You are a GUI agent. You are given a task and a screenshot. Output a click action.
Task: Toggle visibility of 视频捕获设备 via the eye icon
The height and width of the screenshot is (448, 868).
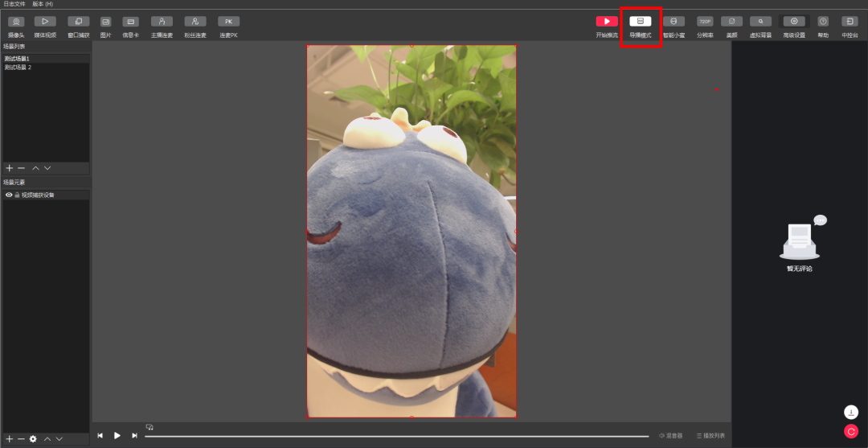click(x=9, y=195)
